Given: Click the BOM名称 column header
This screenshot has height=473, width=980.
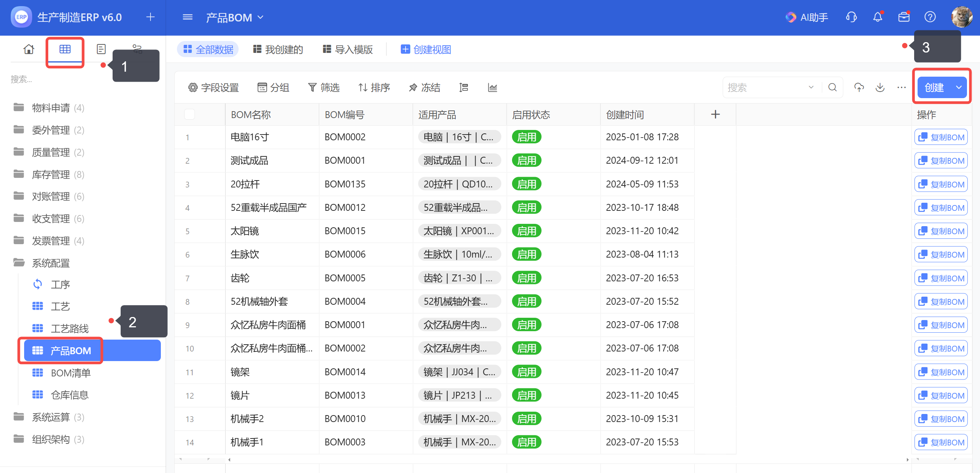Looking at the screenshot, I should click(272, 114).
